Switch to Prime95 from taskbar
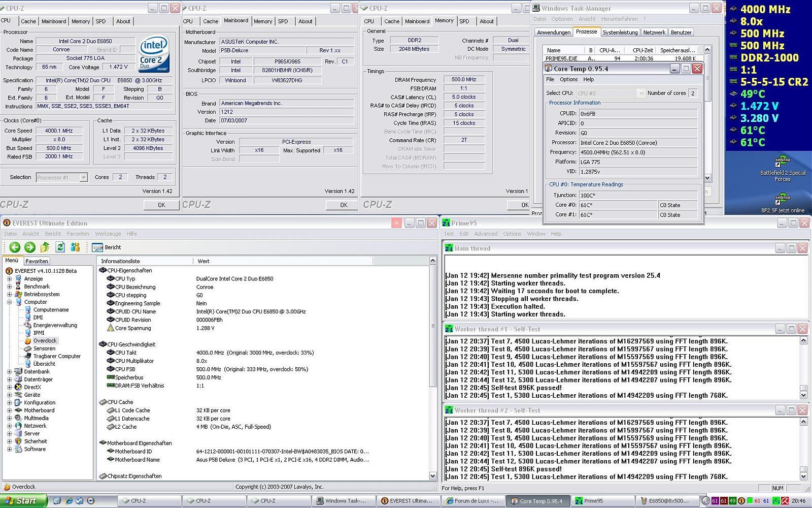Viewport: 812px width, 508px height. point(602,501)
